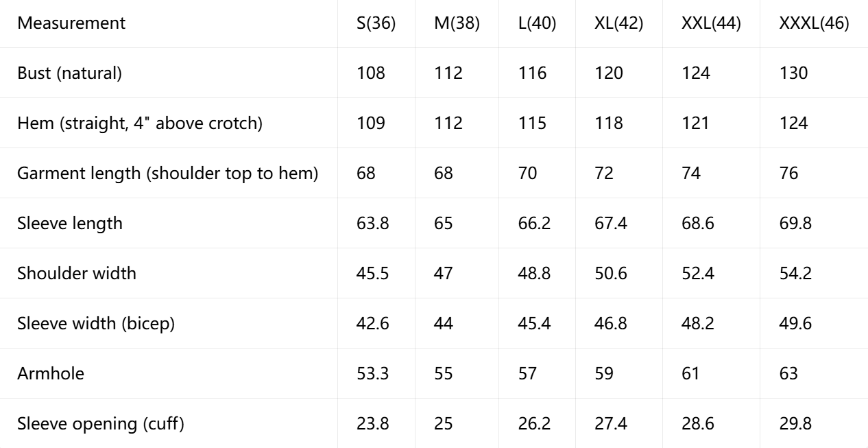This screenshot has height=448, width=868.
Task: Click the Measurement header cell
Action: pos(71,23)
